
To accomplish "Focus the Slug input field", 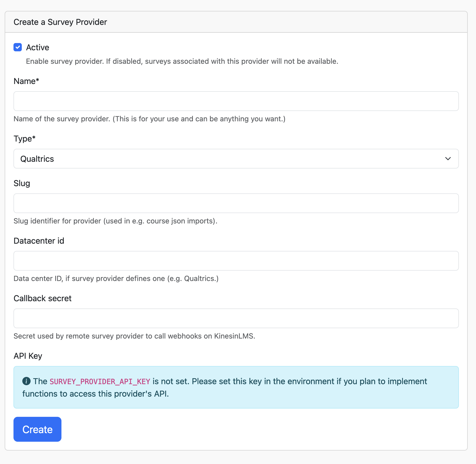I will [236, 203].
